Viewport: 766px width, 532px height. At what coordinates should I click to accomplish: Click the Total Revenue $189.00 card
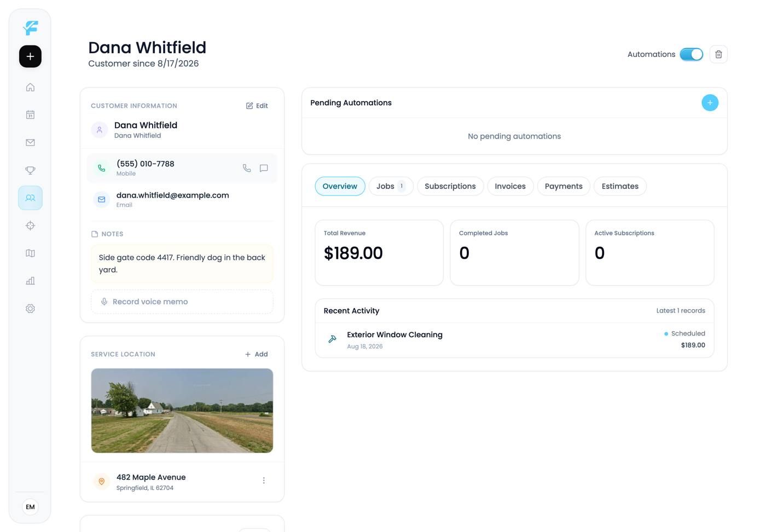click(x=379, y=253)
